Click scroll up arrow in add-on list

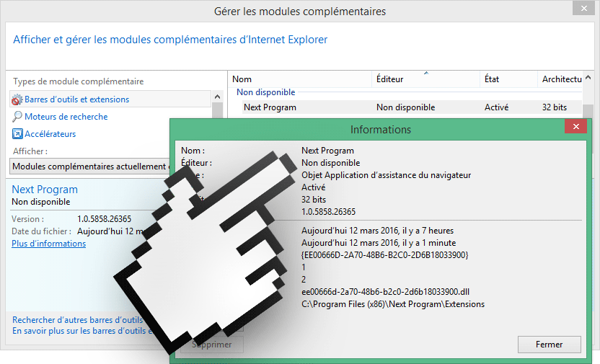[588, 77]
